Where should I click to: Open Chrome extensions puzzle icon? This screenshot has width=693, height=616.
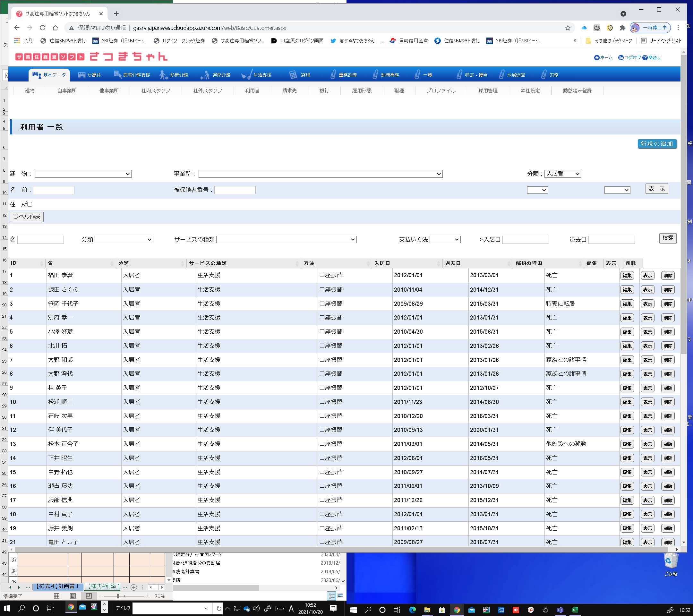tap(622, 28)
